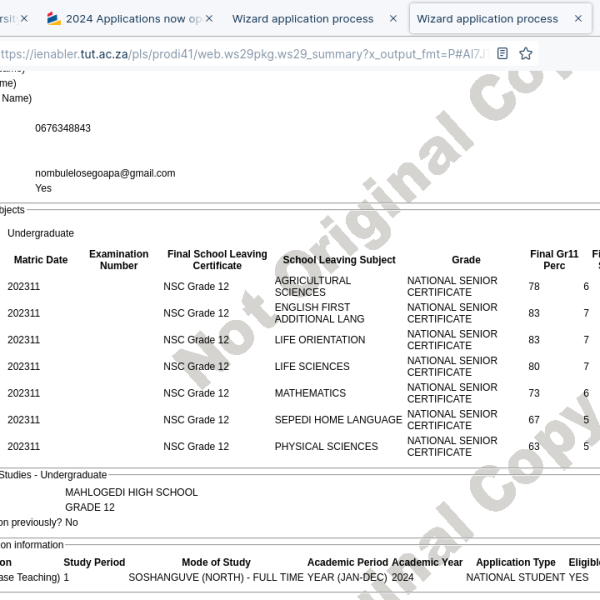Viewport: 600px width, 600px height.
Task: Click the Undergraduate label
Action: 41,233
